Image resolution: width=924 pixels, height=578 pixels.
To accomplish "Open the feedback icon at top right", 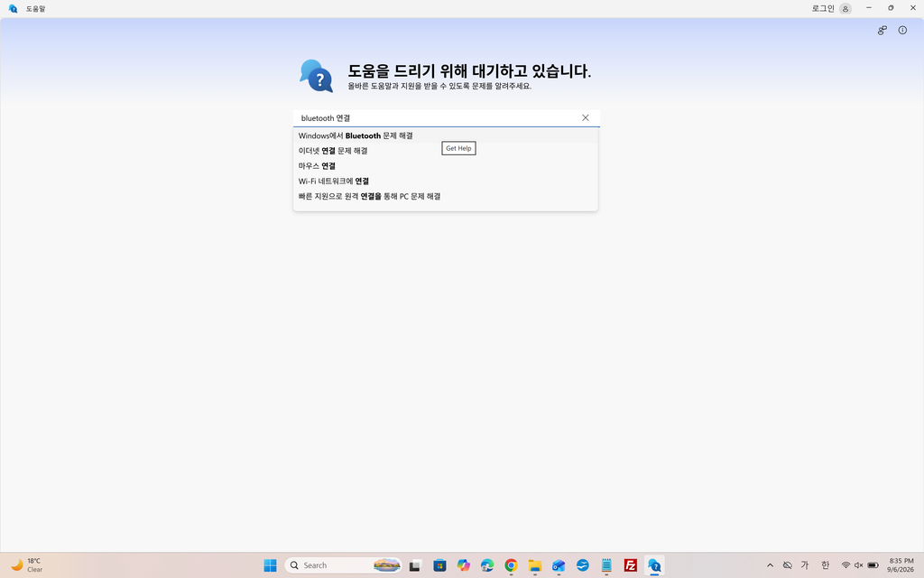I will coord(882,30).
